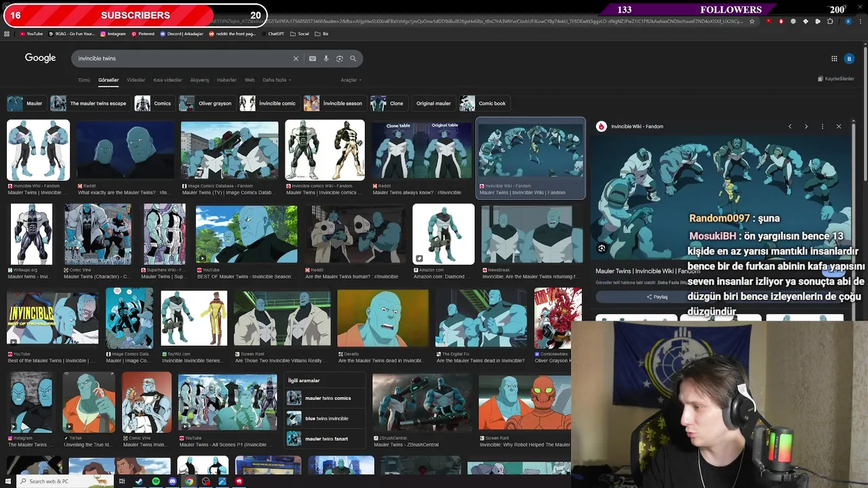This screenshot has height=488, width=868.
Task: Switch to Chrome on the taskbar
Action: point(189,481)
